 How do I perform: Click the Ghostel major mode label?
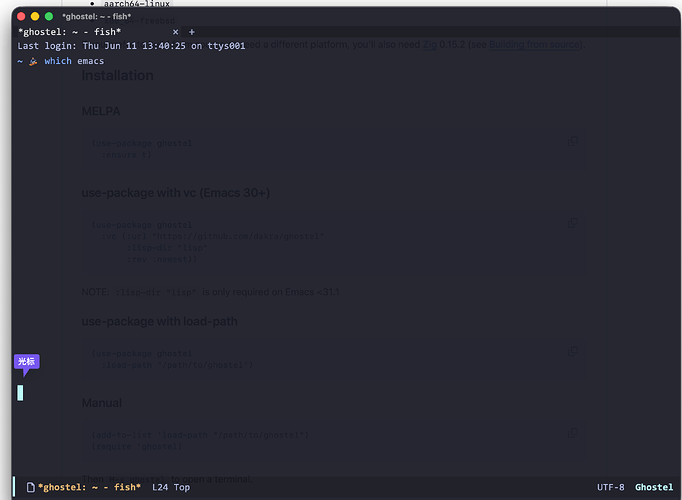click(654, 487)
